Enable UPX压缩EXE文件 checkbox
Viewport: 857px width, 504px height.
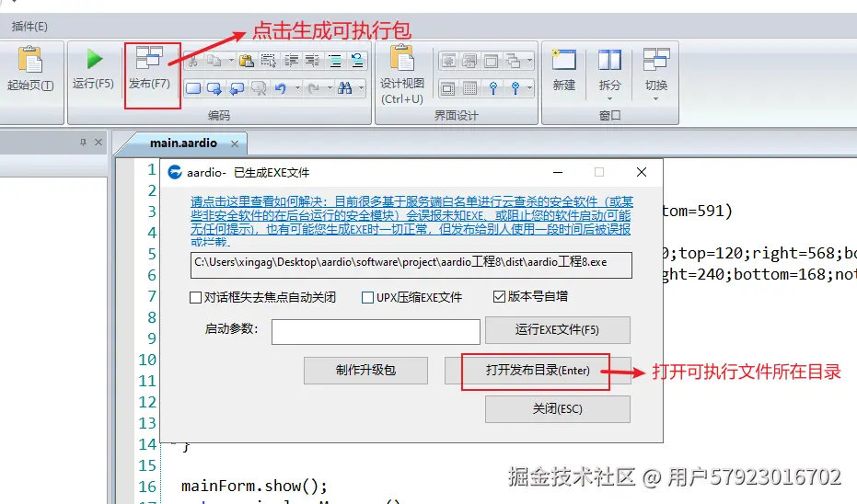tap(368, 298)
